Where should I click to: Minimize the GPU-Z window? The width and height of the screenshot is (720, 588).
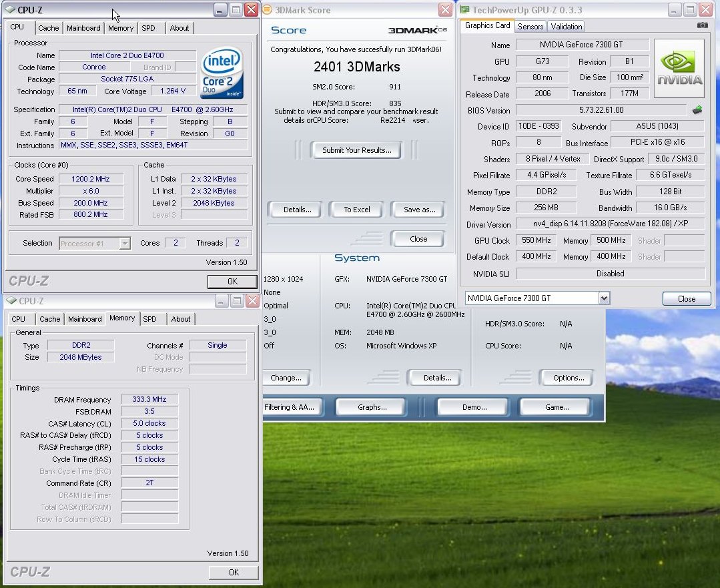coord(674,9)
